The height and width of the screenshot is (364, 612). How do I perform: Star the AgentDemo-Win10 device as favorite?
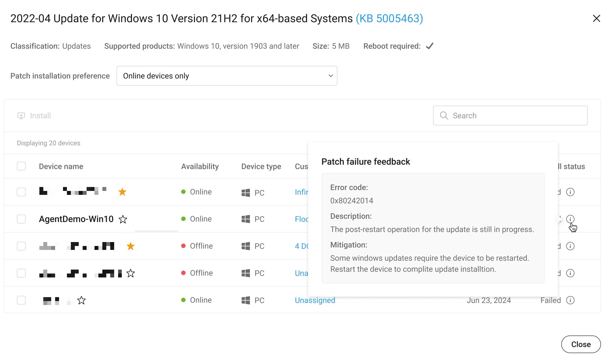[x=123, y=219]
